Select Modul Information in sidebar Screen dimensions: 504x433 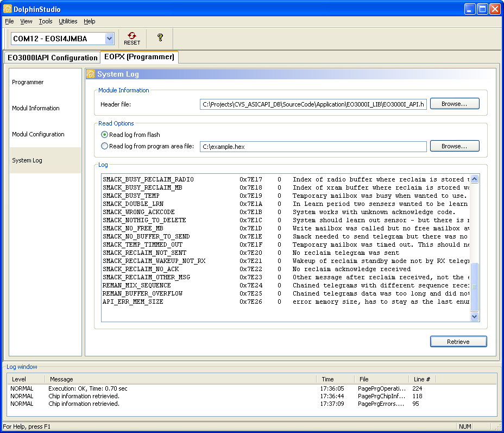coord(36,108)
